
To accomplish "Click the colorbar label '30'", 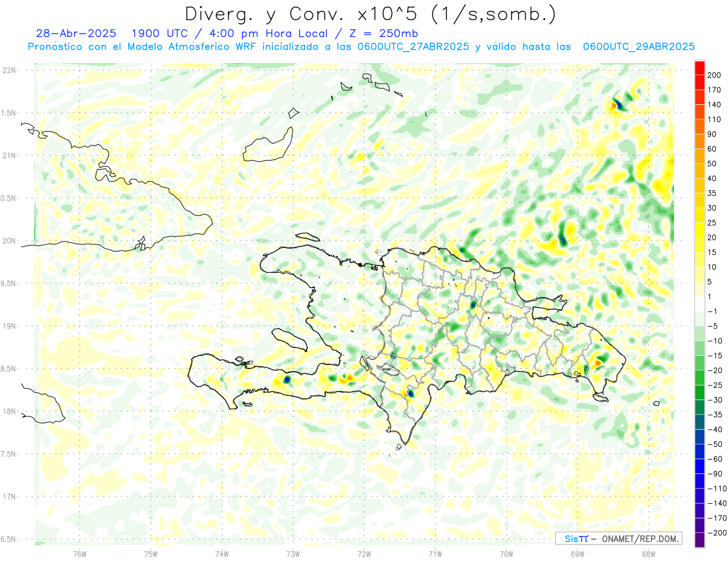I will coord(713,209).
